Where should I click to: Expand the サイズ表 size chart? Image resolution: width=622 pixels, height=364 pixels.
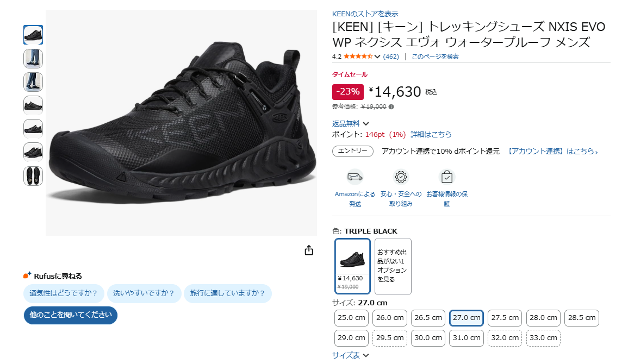pyautogui.click(x=365, y=355)
